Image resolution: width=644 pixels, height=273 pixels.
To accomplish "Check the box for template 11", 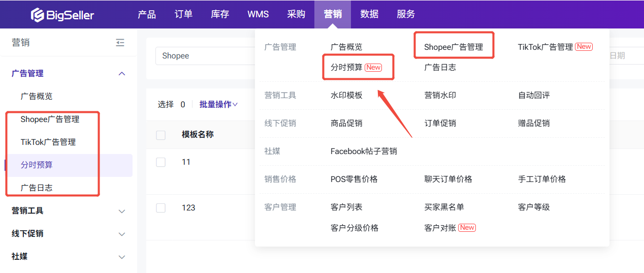I will coord(161,162).
